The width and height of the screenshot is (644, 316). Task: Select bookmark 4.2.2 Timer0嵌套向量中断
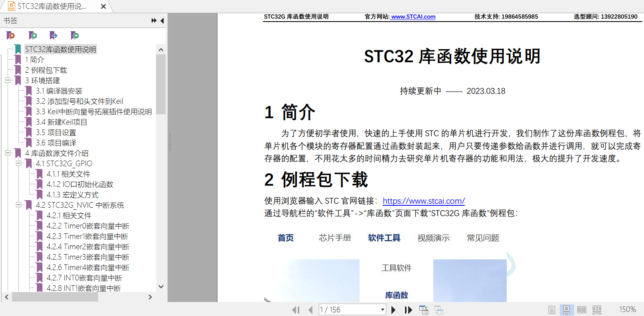(88, 226)
